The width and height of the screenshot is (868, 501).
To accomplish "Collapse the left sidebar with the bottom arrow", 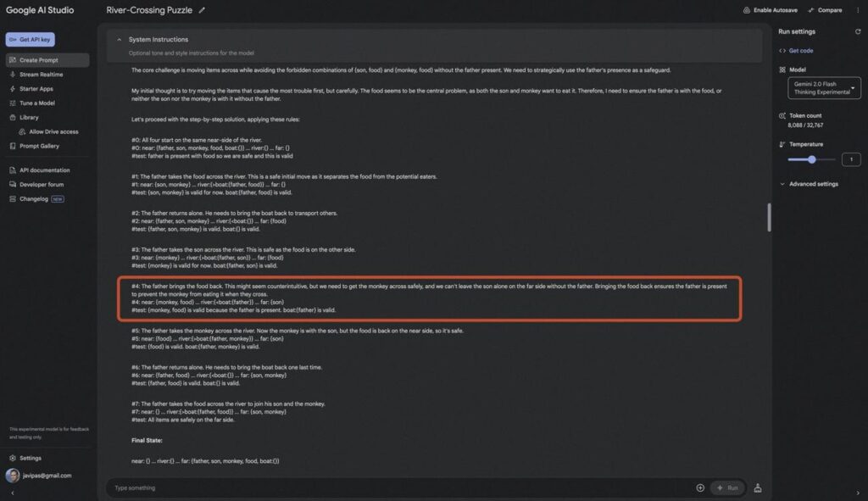I will tap(12, 493).
